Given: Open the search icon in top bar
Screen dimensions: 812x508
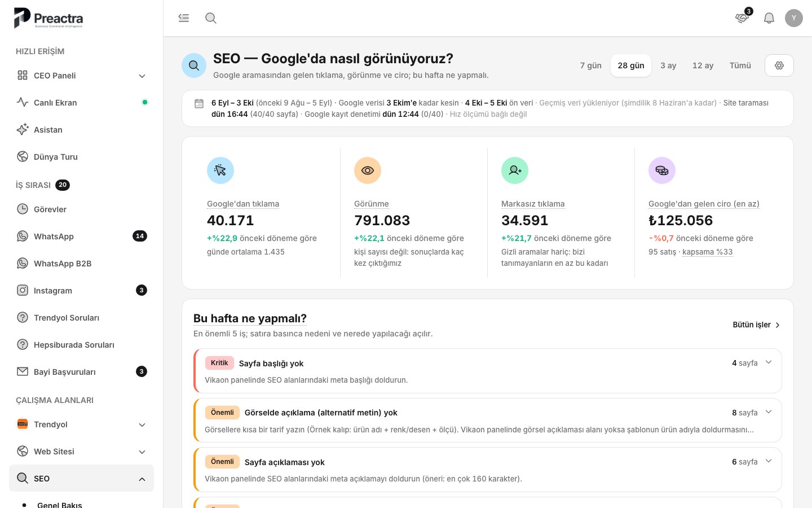Looking at the screenshot, I should click(x=211, y=18).
